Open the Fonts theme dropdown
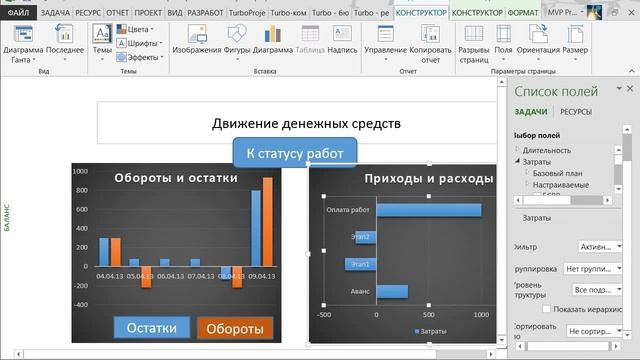Viewport: 640px width, 360px height. click(140, 43)
